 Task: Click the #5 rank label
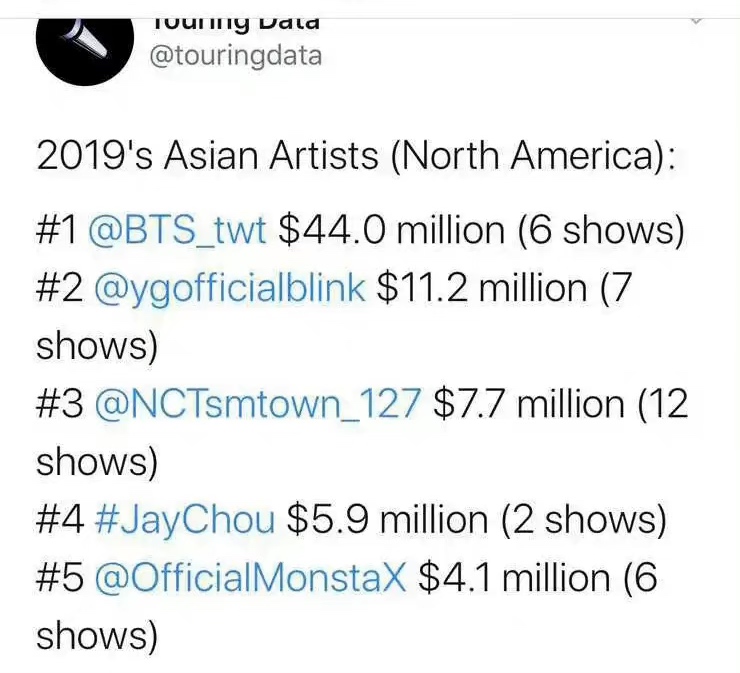point(60,578)
